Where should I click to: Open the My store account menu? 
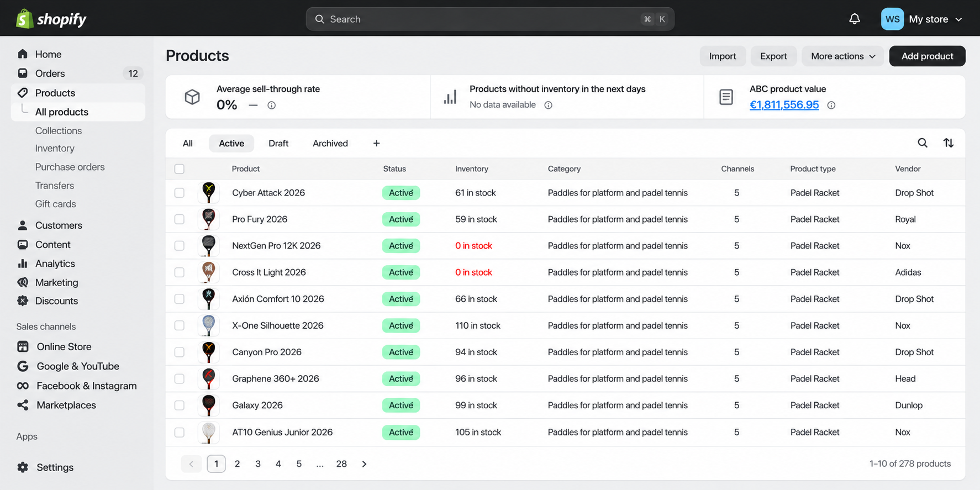tap(922, 19)
